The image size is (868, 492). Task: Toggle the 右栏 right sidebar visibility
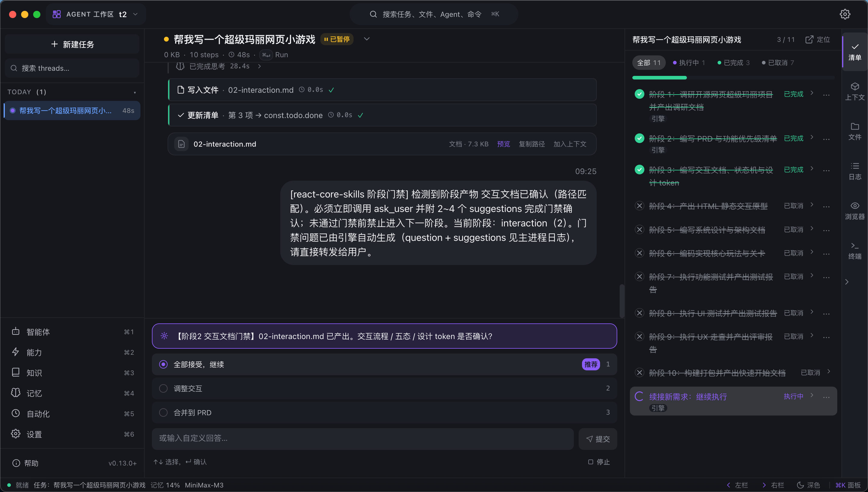click(x=773, y=485)
